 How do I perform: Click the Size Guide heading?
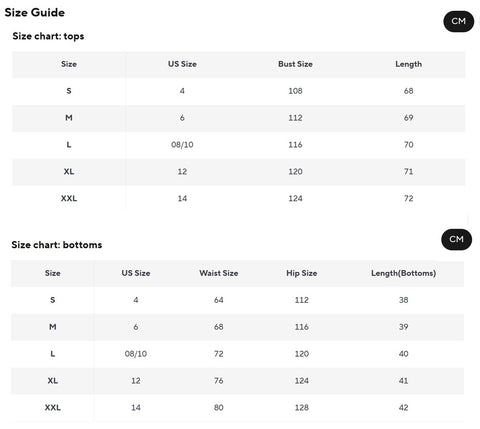click(x=35, y=13)
